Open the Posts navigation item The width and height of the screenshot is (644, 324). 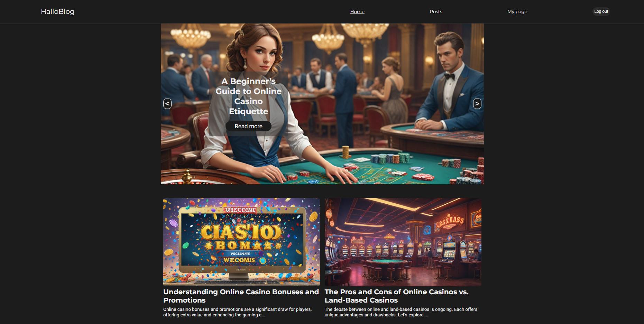(436, 11)
